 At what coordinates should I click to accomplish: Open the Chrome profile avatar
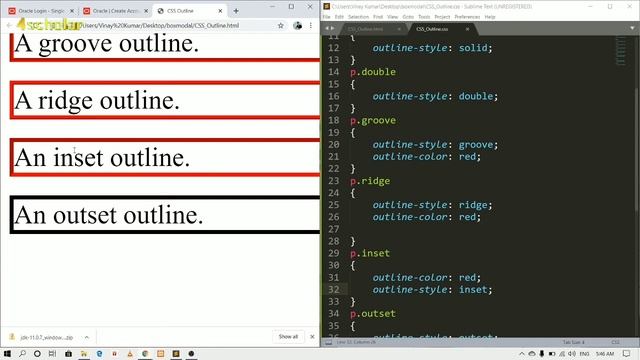tap(298, 25)
